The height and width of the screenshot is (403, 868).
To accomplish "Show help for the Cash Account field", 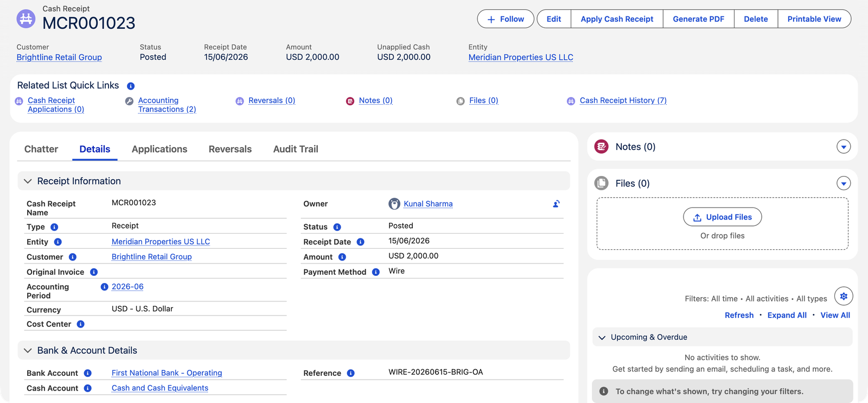I will (x=88, y=388).
